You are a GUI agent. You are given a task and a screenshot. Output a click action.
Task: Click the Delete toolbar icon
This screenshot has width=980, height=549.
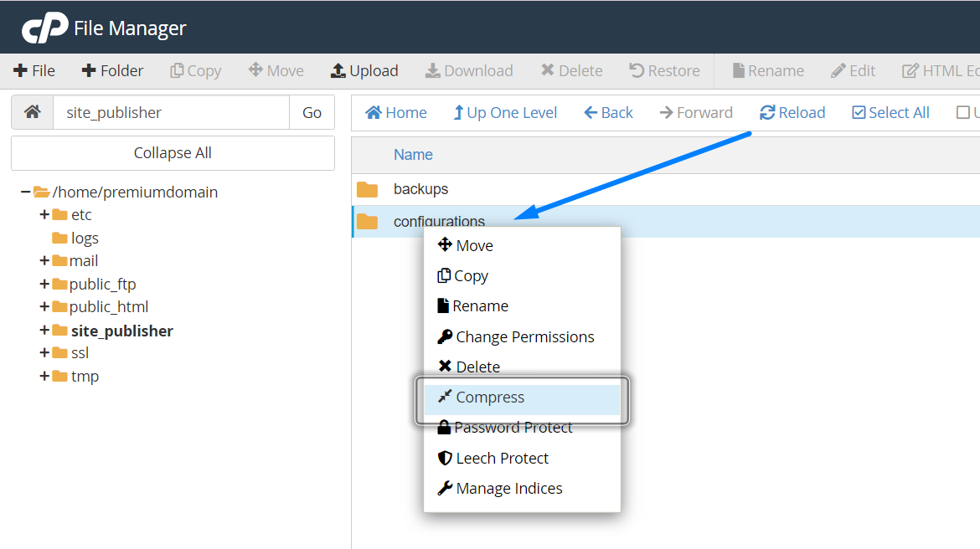571,70
